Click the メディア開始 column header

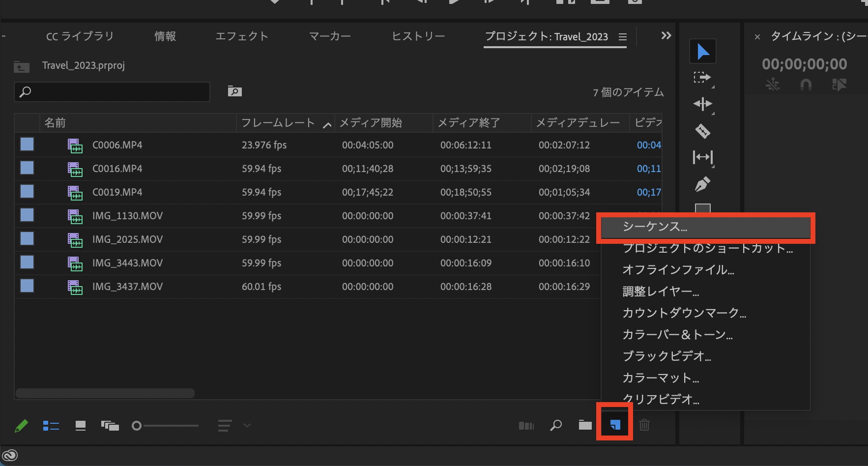384,123
